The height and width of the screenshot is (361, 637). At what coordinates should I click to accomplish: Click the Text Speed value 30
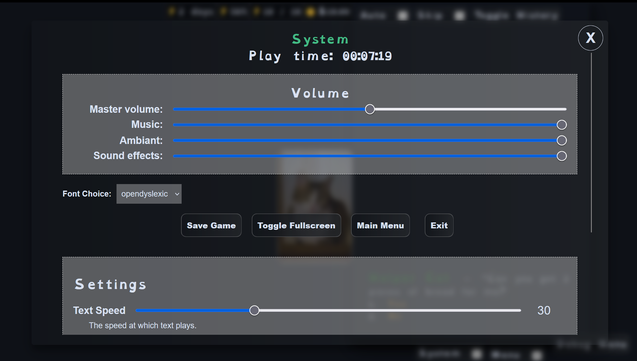pos(544,311)
